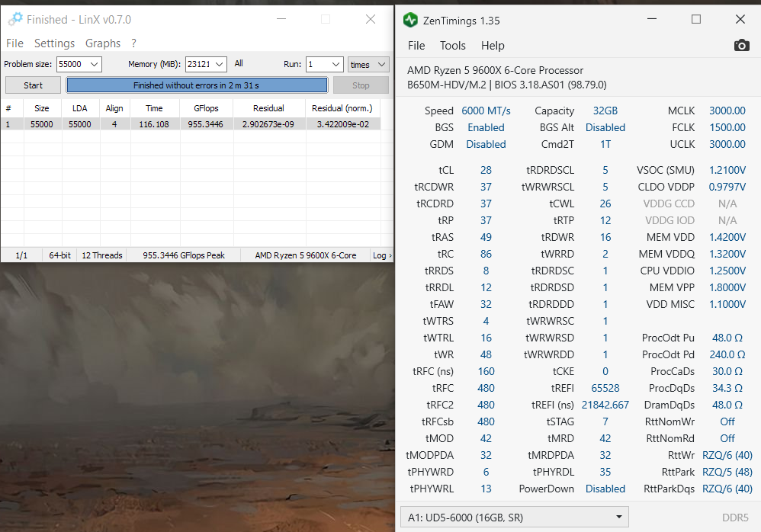Click the FCLK 1500.00 value
761x532 pixels.
coord(727,127)
